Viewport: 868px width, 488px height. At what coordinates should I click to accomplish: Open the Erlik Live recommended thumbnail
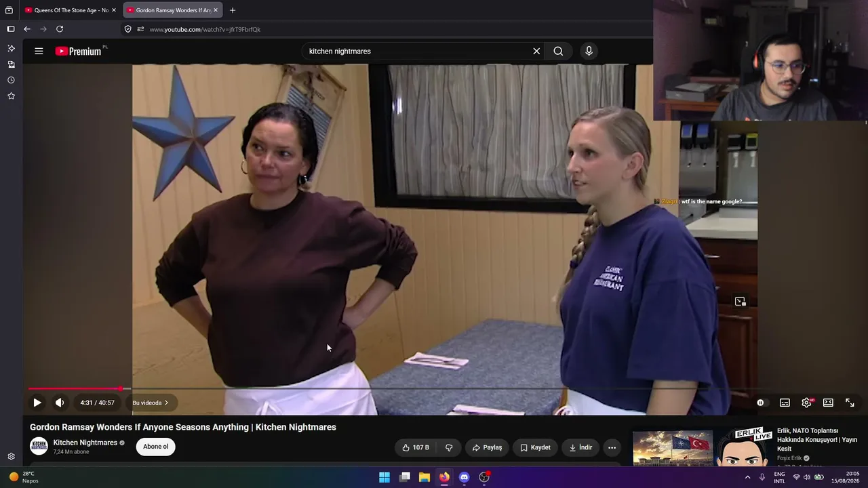tap(744, 447)
